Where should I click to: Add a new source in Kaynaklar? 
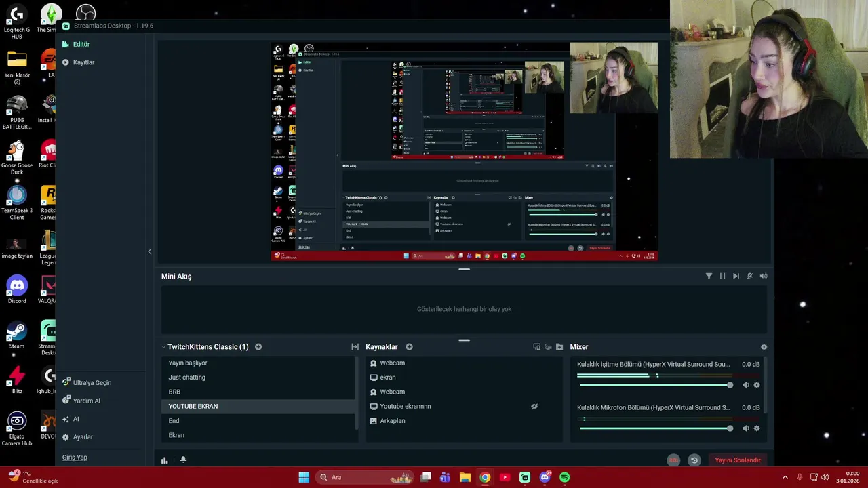(x=409, y=347)
